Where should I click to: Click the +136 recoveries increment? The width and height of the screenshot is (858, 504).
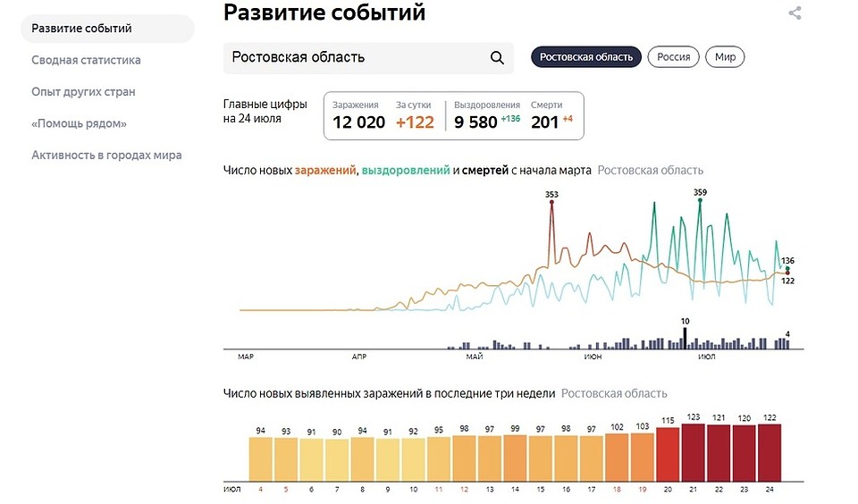(510, 119)
